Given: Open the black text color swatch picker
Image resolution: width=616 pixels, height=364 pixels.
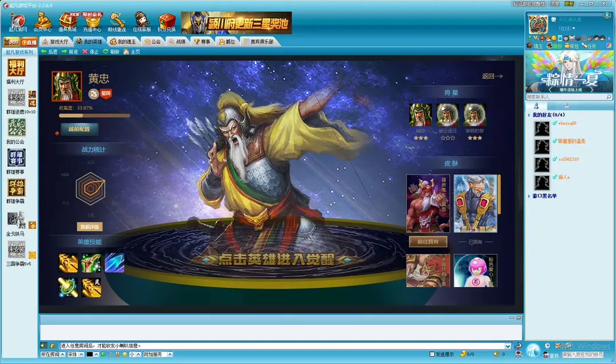Looking at the screenshot, I should coord(92,354).
